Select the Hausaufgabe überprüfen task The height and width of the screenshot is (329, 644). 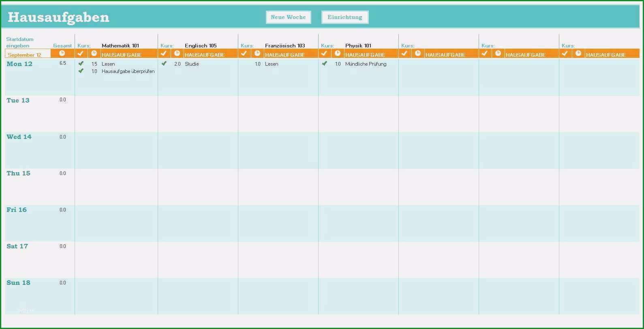point(128,71)
